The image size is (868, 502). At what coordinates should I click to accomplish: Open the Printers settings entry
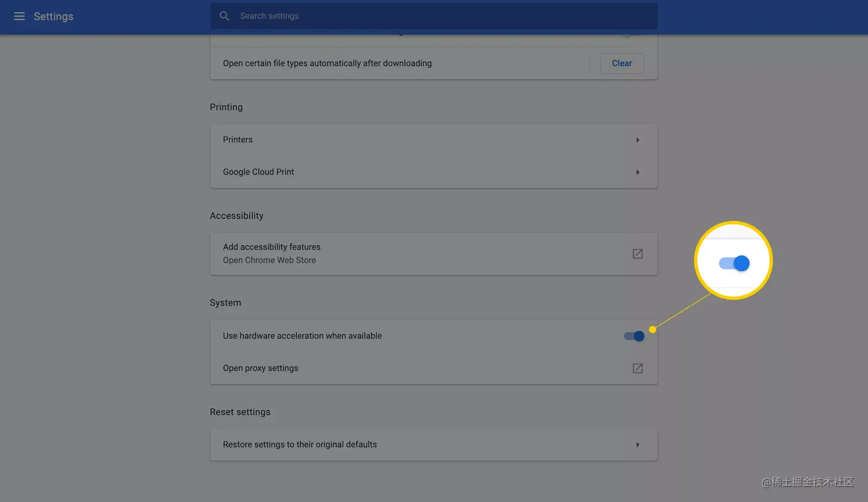coord(238,140)
